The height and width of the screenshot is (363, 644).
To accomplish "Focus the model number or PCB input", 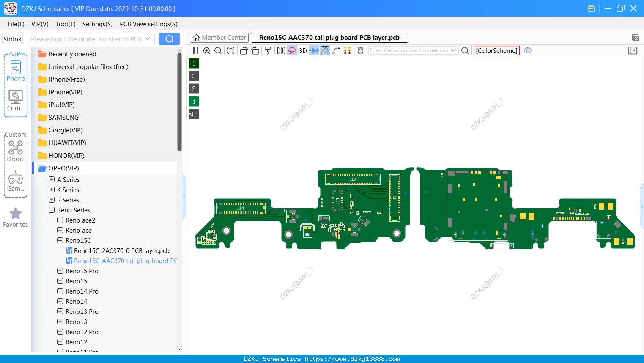I will [86, 39].
